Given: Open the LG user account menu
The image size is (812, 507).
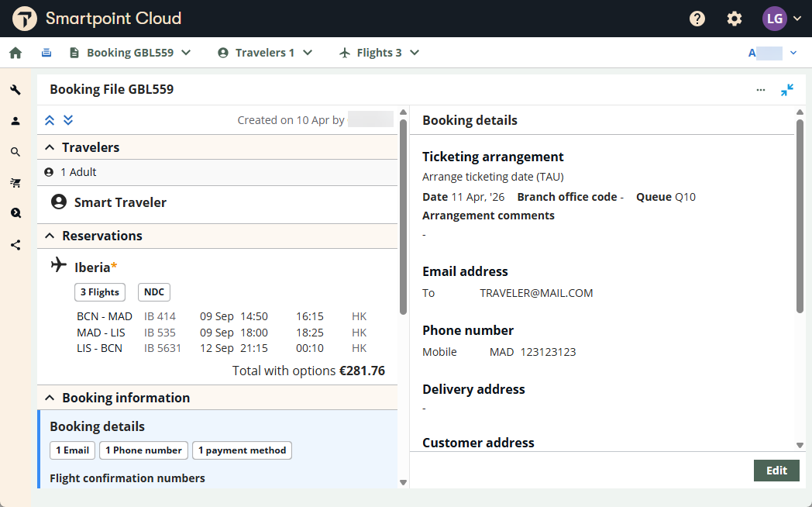Looking at the screenshot, I should 781,19.
